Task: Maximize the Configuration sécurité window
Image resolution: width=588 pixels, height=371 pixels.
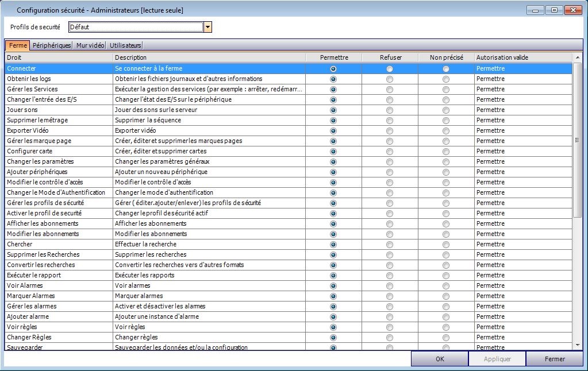Action: click(x=554, y=10)
